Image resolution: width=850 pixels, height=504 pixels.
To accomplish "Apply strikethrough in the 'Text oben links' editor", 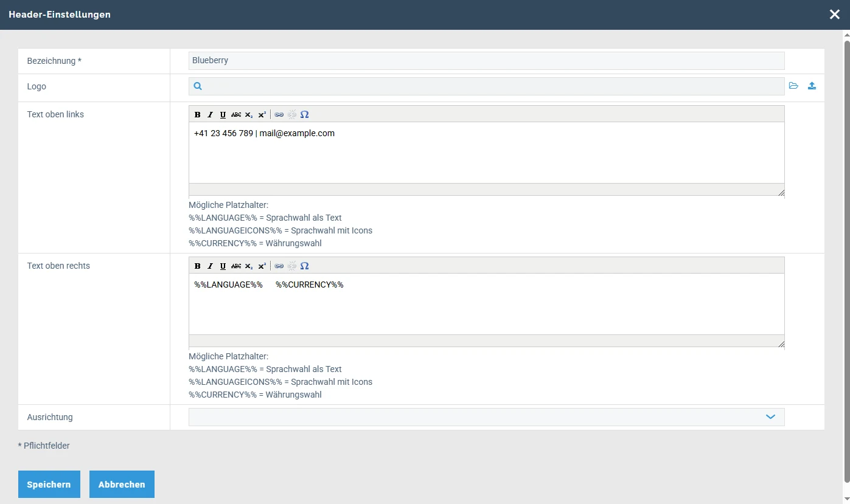I will (x=236, y=114).
